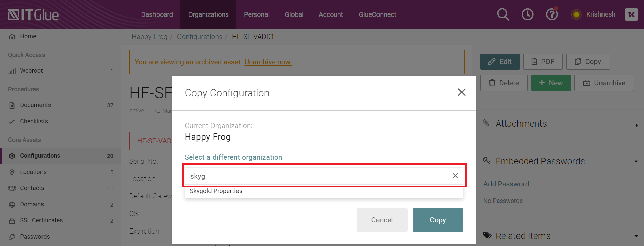Open recent items via the clock icon
Image resolution: width=644 pixels, height=246 pixels.
(527, 14)
